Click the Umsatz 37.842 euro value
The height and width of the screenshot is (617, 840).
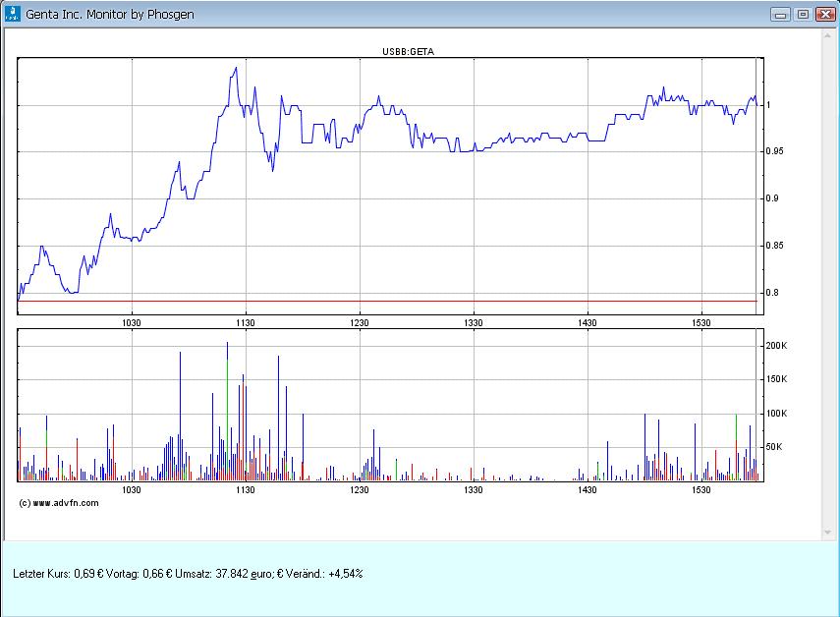245,574
